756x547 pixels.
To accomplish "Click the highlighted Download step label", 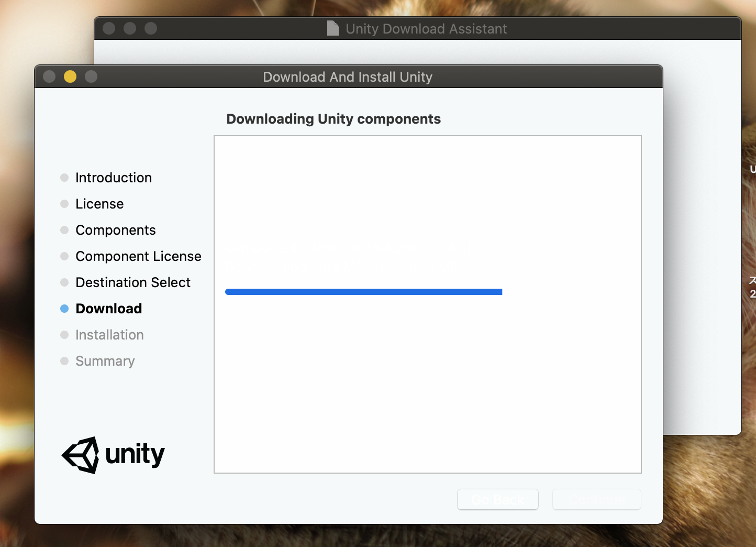I will point(109,309).
